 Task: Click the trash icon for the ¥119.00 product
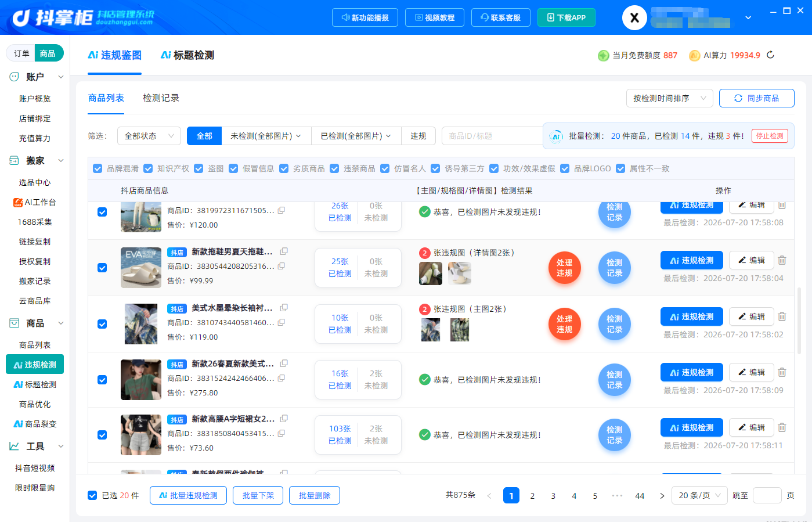pyautogui.click(x=782, y=316)
